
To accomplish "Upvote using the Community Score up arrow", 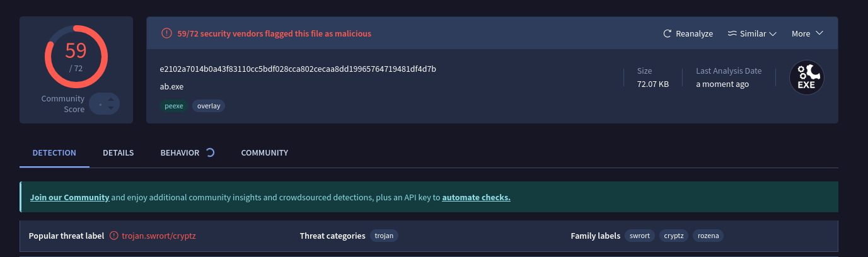I will [x=111, y=100].
